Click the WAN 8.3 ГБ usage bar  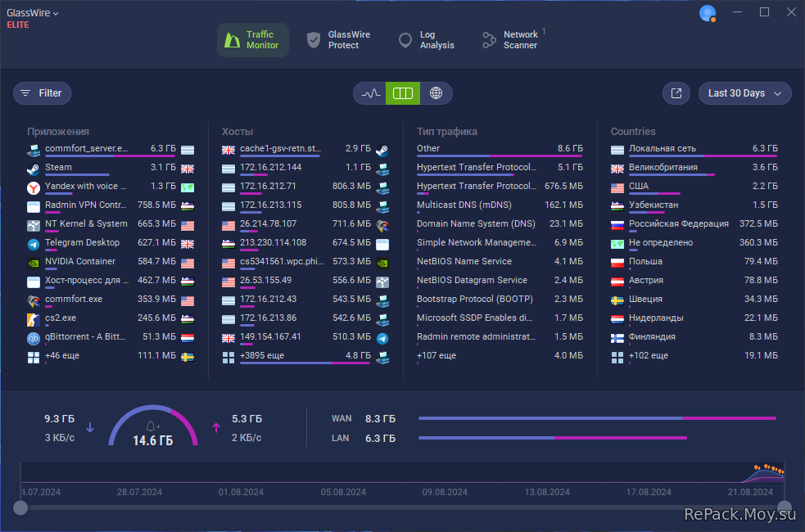tap(597, 418)
